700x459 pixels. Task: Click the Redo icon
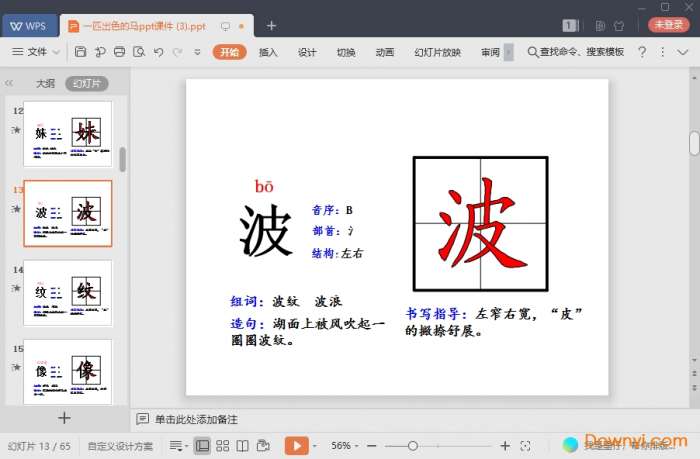[178, 52]
